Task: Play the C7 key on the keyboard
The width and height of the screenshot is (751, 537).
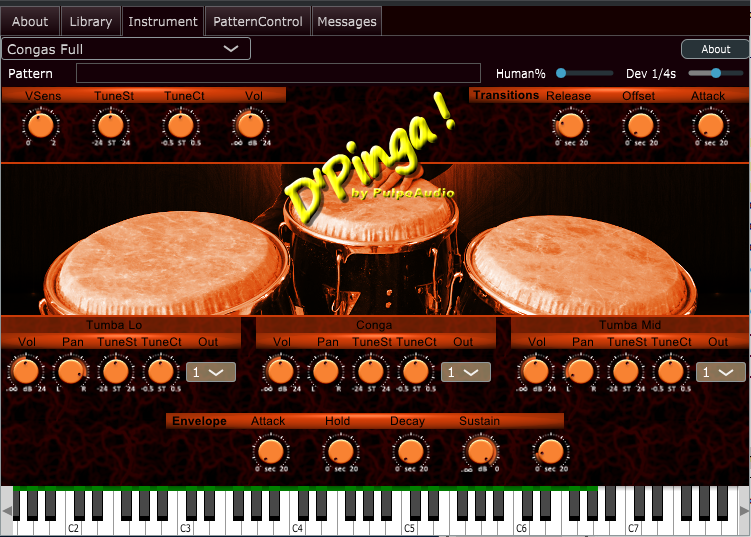Action: (x=633, y=528)
